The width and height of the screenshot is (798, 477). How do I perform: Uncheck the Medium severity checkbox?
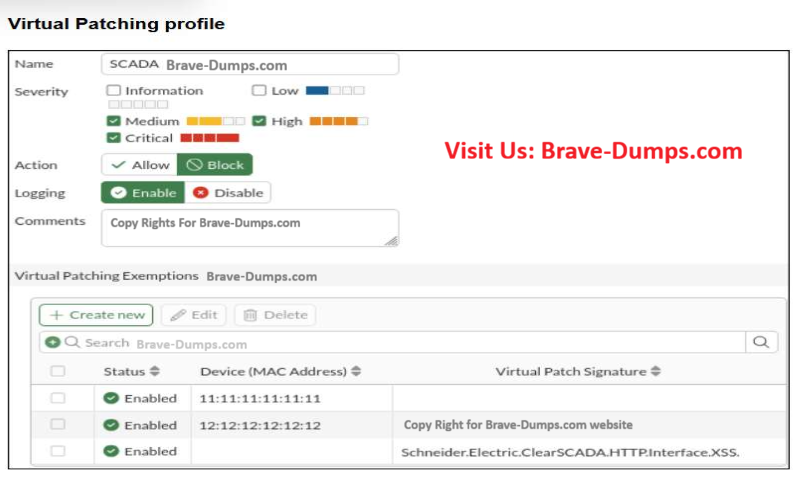point(114,121)
